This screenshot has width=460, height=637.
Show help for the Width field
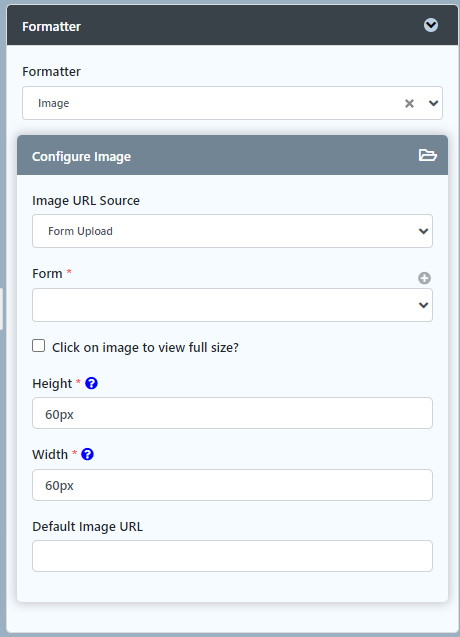87,454
